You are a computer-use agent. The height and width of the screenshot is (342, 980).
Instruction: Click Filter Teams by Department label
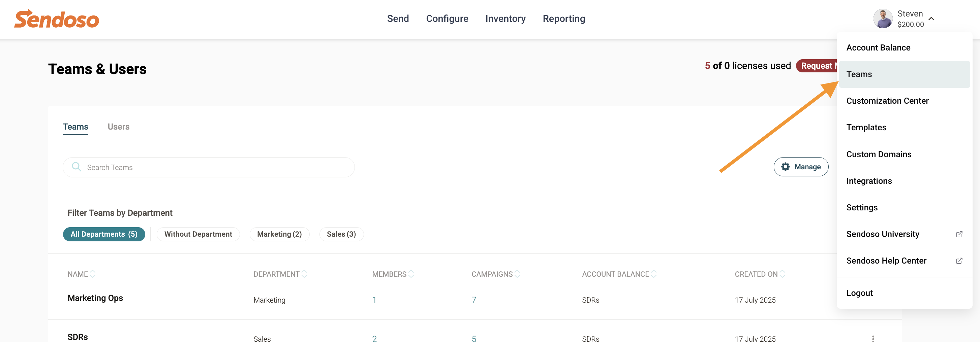click(x=120, y=213)
